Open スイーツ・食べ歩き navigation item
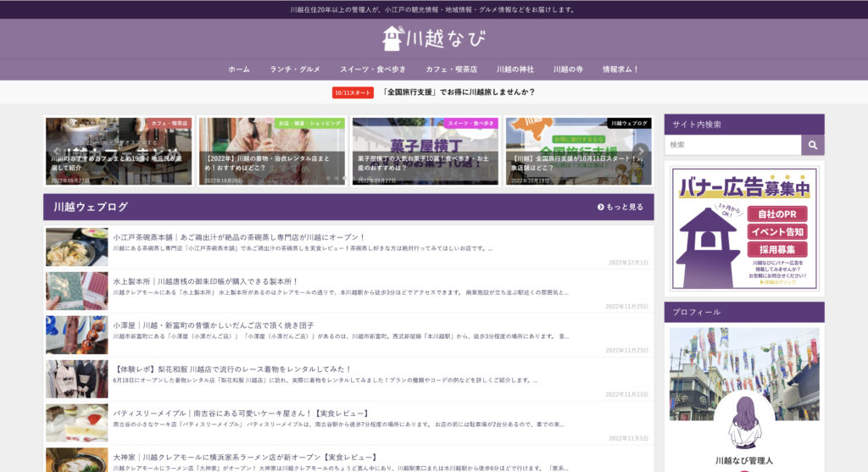Viewport: 868px width, 472px height. point(373,69)
